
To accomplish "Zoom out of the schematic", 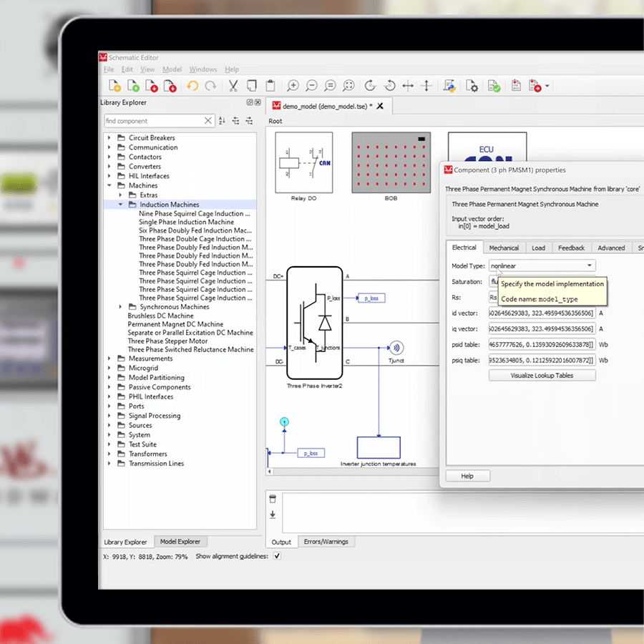I will coord(312,86).
